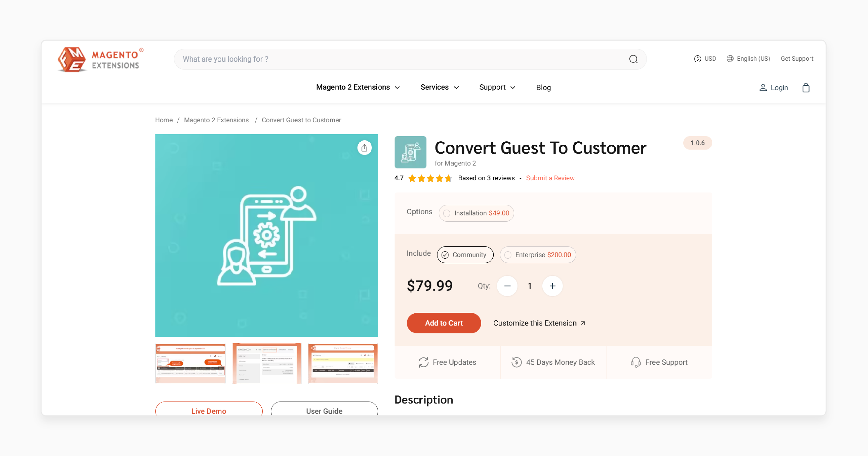This screenshot has width=868, height=456.
Task: Click the quantity value 1
Action: tap(530, 286)
